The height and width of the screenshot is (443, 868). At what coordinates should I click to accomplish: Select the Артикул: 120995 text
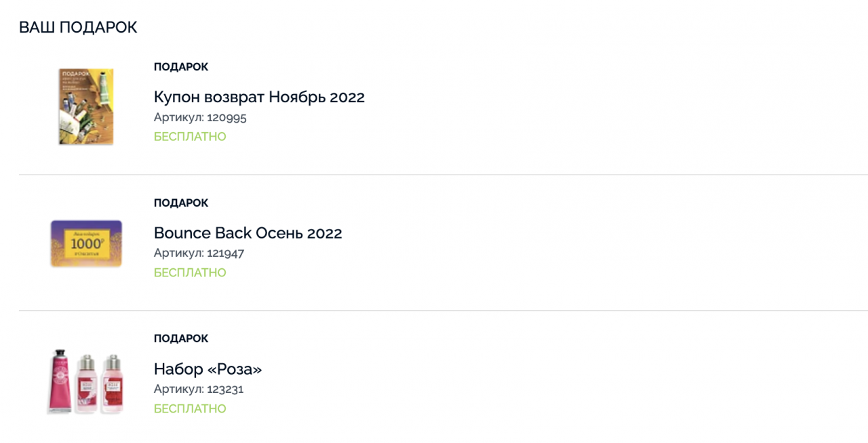pyautogui.click(x=200, y=117)
